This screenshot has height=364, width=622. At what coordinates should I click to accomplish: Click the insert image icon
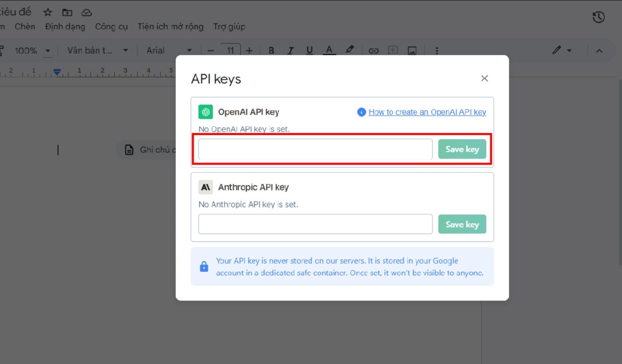[x=412, y=50]
